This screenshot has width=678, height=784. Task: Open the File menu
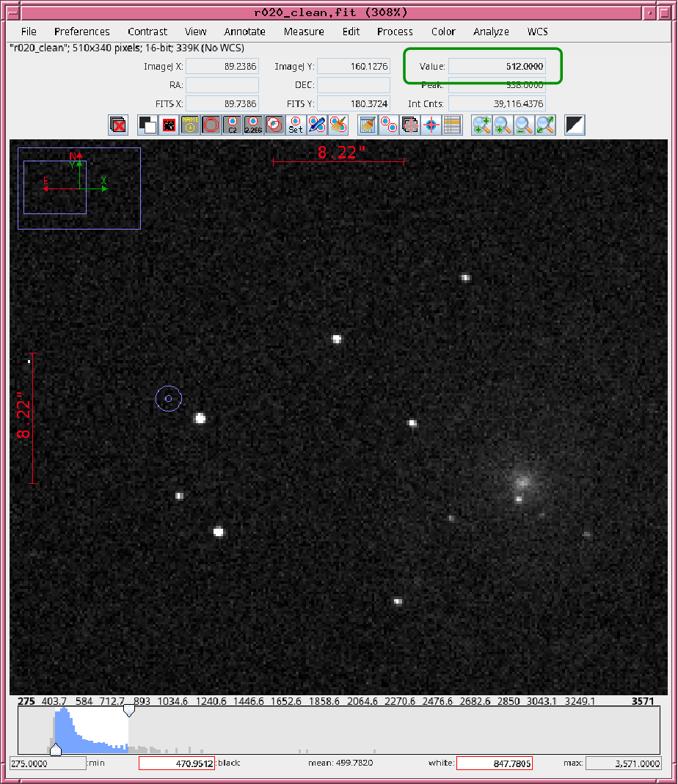coord(29,32)
